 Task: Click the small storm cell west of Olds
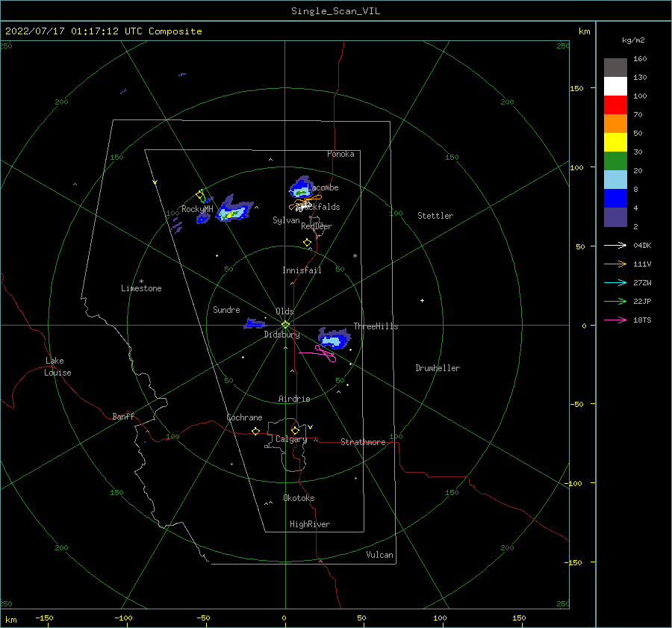(x=255, y=323)
